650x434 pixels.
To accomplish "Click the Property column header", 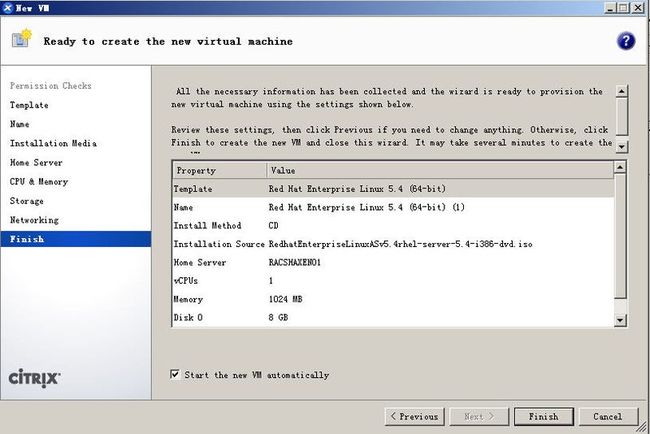I will (219, 170).
